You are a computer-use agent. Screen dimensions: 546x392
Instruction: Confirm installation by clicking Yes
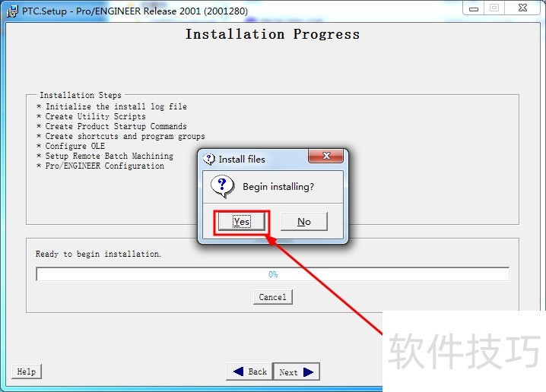(x=241, y=222)
